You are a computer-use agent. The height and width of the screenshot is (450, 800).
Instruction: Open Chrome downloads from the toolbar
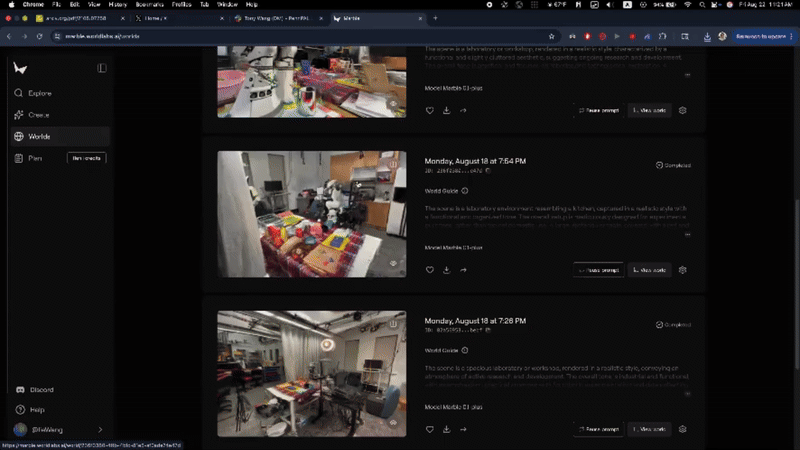(707, 37)
